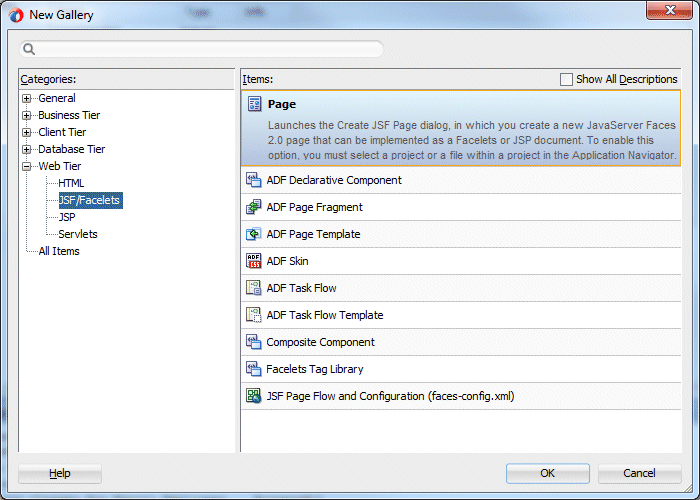Select the JSF/Facelets category
Screen dimensions: 700x500
91,200
